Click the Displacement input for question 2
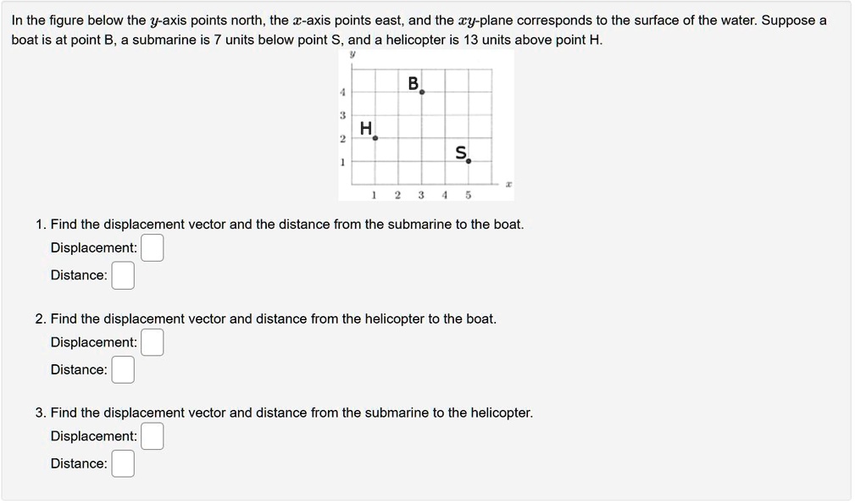The image size is (855, 504). [x=153, y=342]
